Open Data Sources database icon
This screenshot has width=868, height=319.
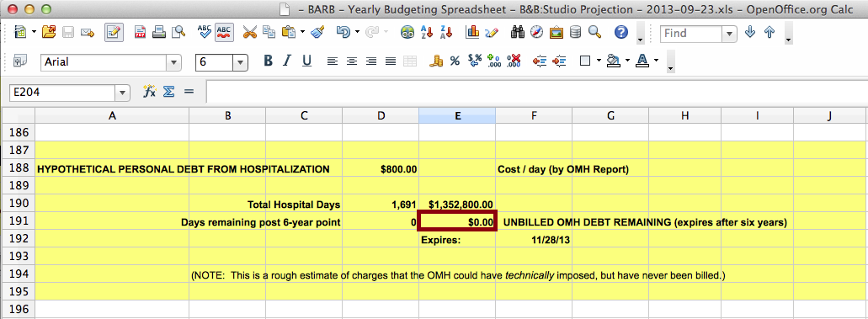tap(576, 32)
